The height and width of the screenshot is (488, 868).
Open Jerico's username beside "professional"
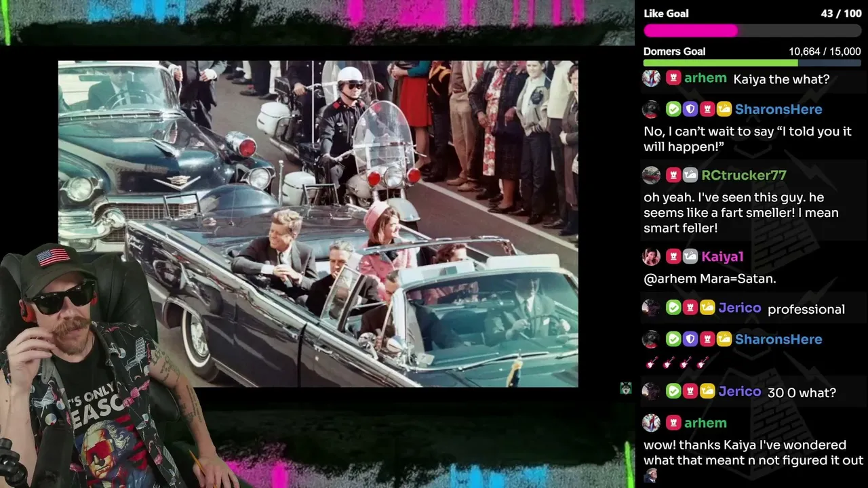click(740, 308)
